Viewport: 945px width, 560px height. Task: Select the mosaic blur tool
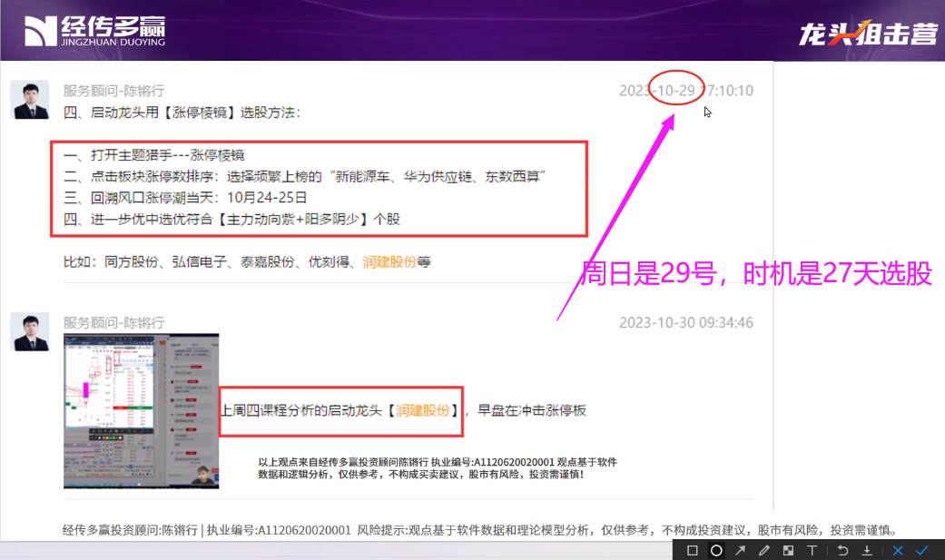[788, 550]
